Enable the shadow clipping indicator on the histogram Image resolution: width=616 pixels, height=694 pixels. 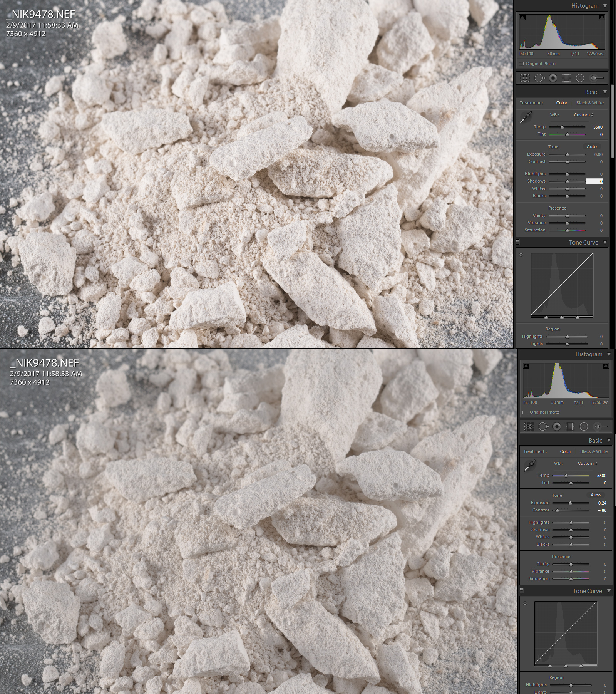point(522,17)
